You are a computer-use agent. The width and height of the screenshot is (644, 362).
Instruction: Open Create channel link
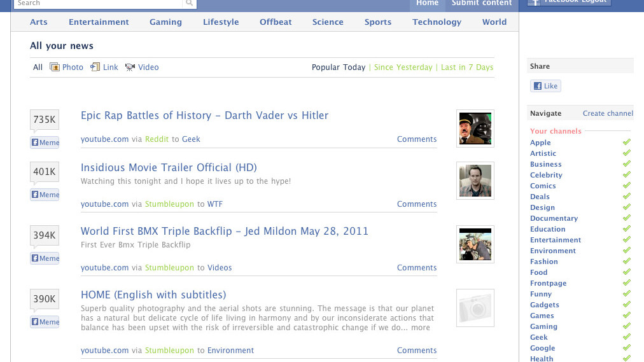(x=608, y=113)
